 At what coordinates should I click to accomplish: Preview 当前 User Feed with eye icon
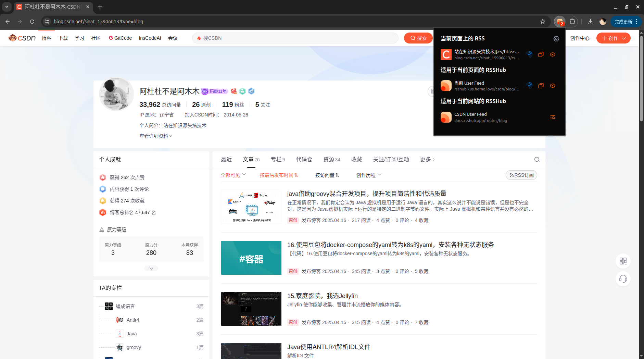pyautogui.click(x=553, y=86)
